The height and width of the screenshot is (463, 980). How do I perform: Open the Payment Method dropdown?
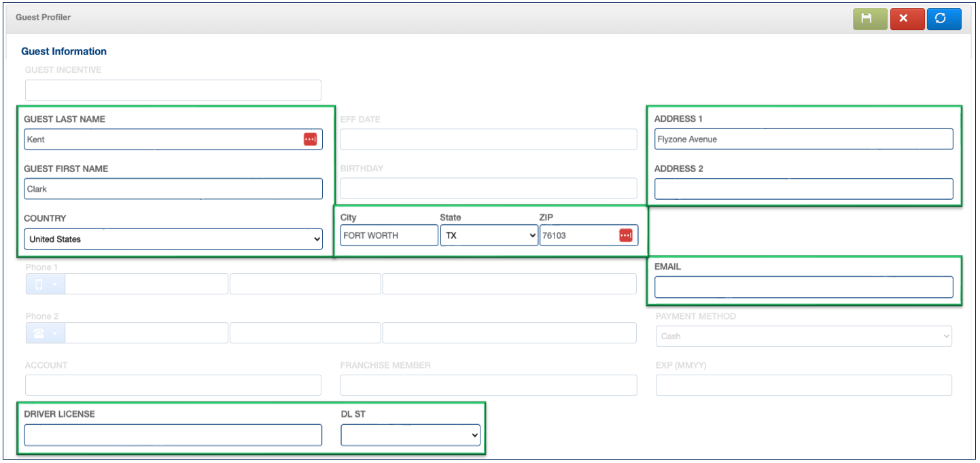click(803, 336)
